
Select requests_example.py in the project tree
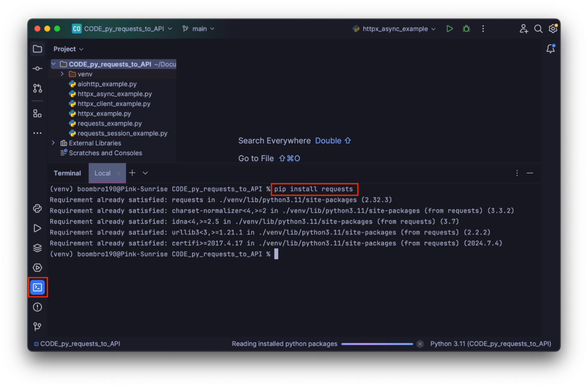110,123
